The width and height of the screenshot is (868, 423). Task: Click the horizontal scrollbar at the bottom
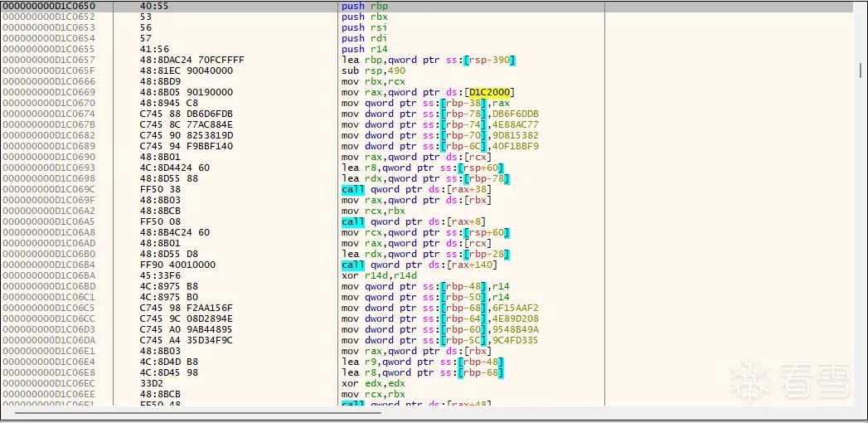tap(198, 412)
